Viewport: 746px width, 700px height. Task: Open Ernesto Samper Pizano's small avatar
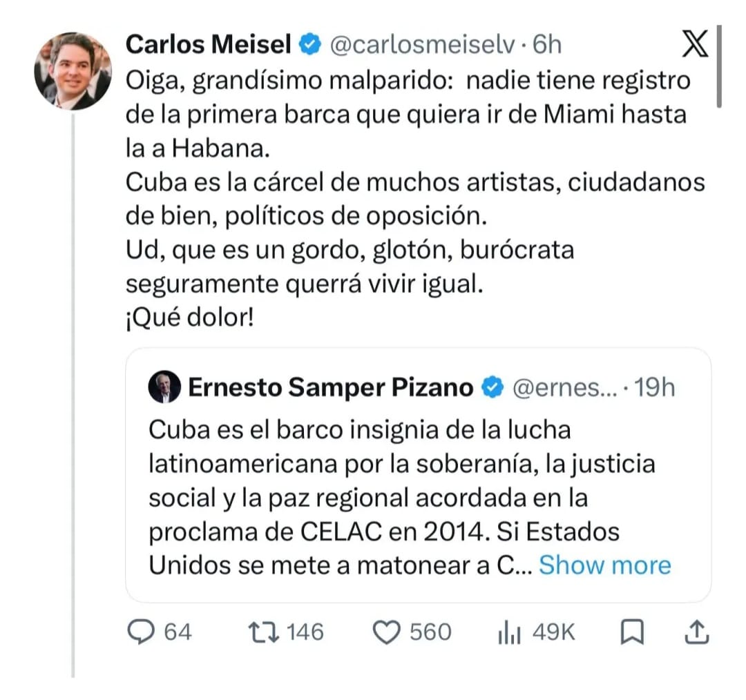click(x=164, y=387)
